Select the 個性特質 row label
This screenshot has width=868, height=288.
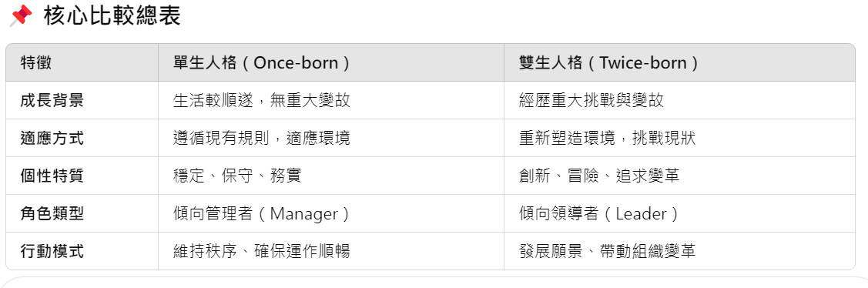(x=52, y=176)
